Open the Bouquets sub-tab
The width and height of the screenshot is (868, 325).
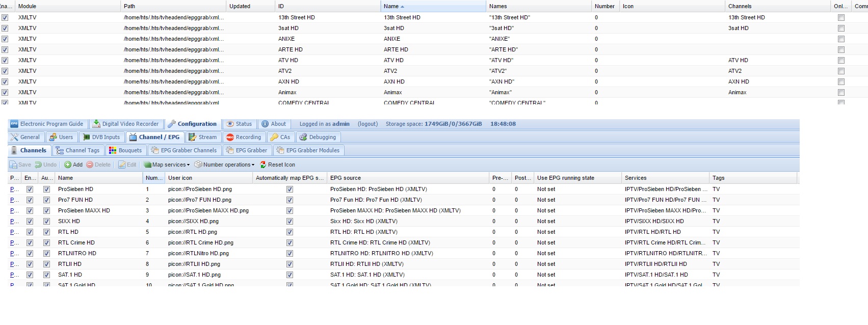click(126, 150)
